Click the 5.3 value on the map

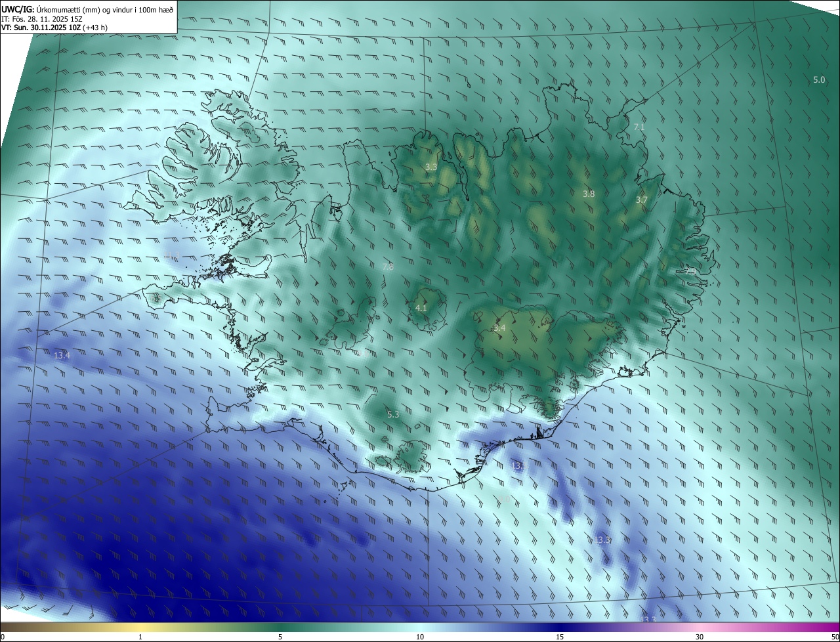tap(393, 414)
